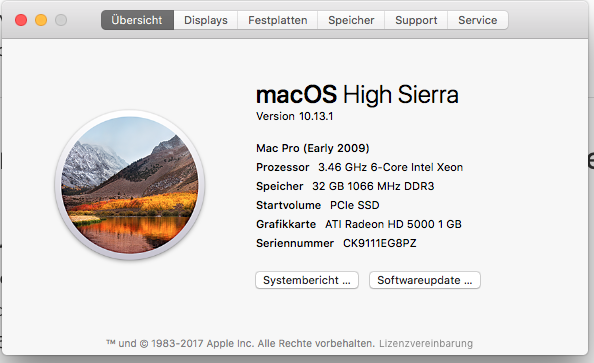Open the Systembericht report button

(307, 280)
